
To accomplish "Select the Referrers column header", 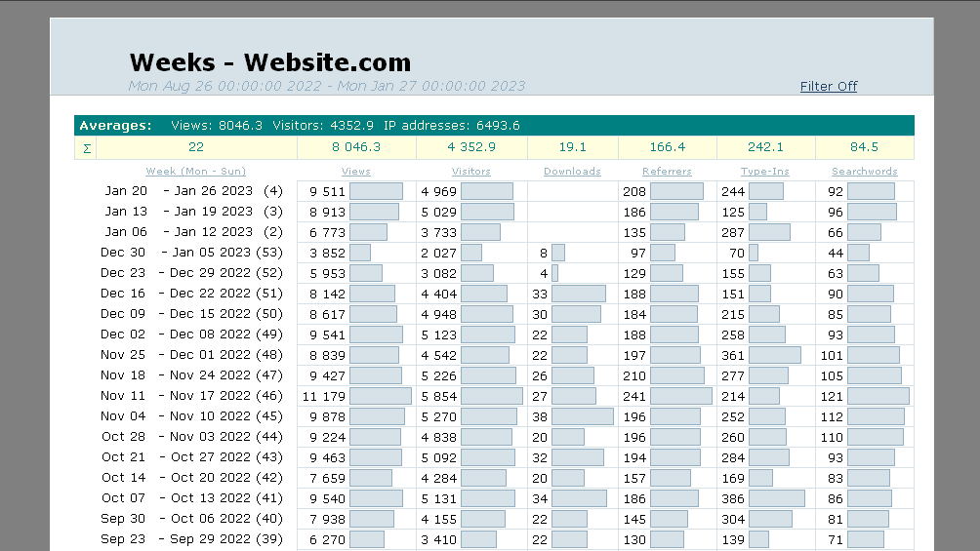I will click(x=667, y=172).
